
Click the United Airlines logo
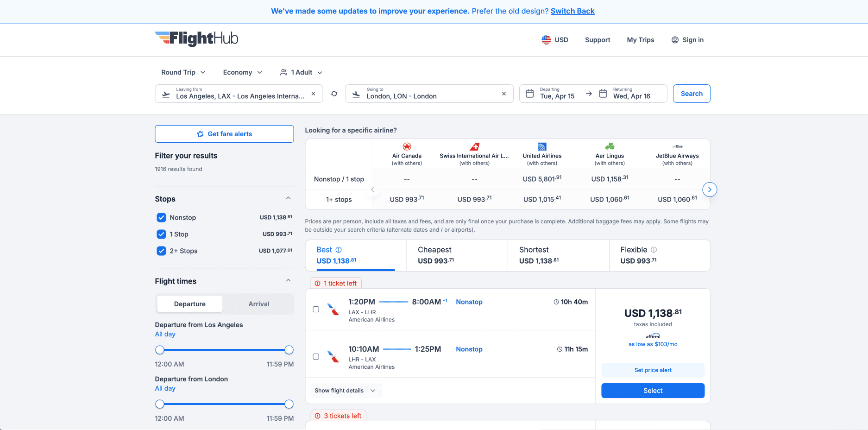click(x=542, y=146)
